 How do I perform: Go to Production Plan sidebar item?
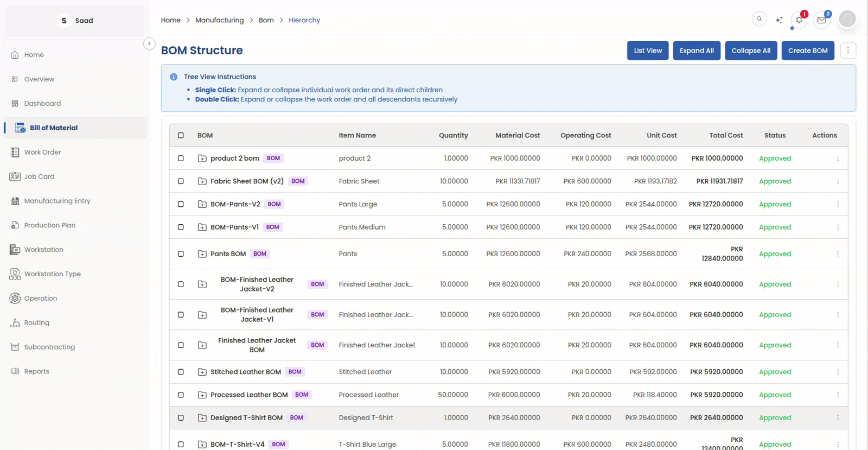tap(49, 225)
